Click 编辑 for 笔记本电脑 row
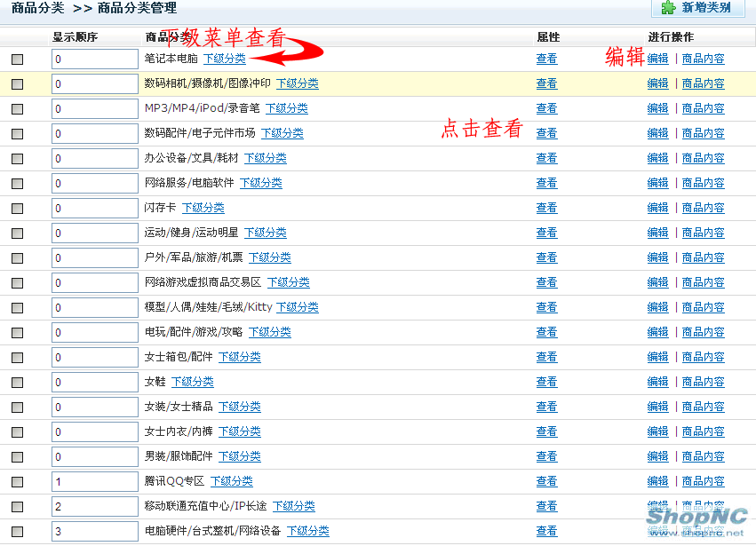Viewport: 756px width, 546px height. click(x=658, y=59)
